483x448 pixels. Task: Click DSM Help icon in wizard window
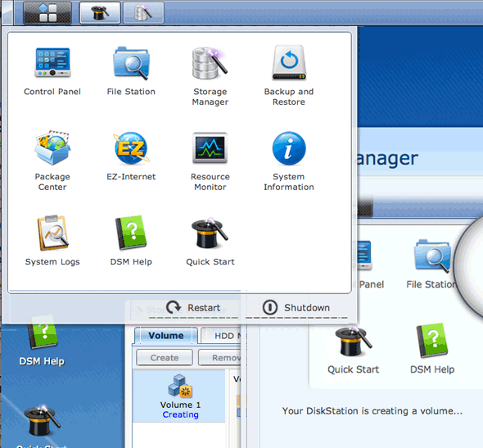point(432,349)
